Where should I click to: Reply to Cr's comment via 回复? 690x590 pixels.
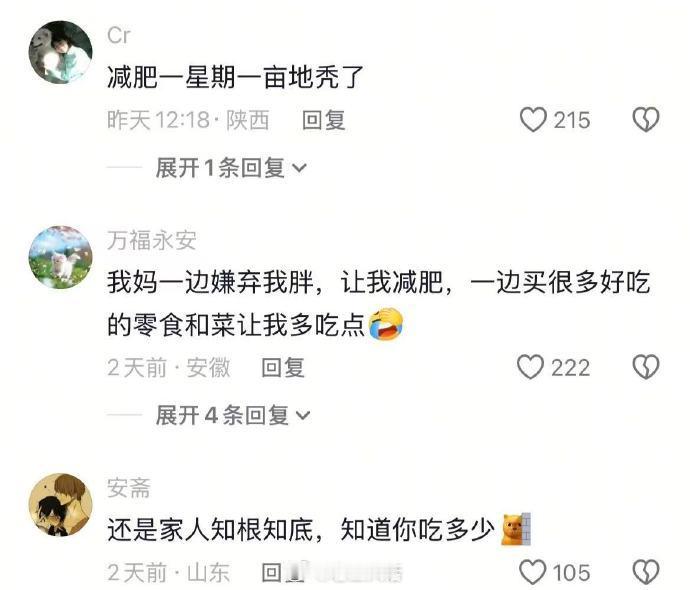coord(323,120)
